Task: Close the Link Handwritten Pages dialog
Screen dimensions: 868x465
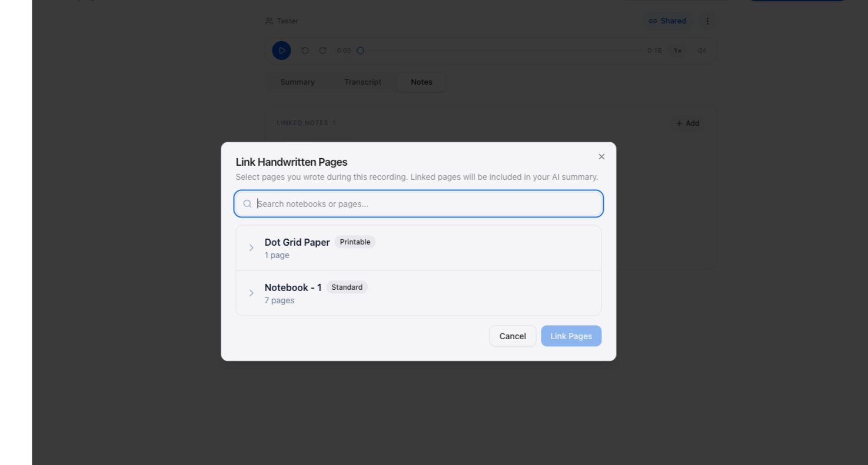Action: tap(601, 156)
